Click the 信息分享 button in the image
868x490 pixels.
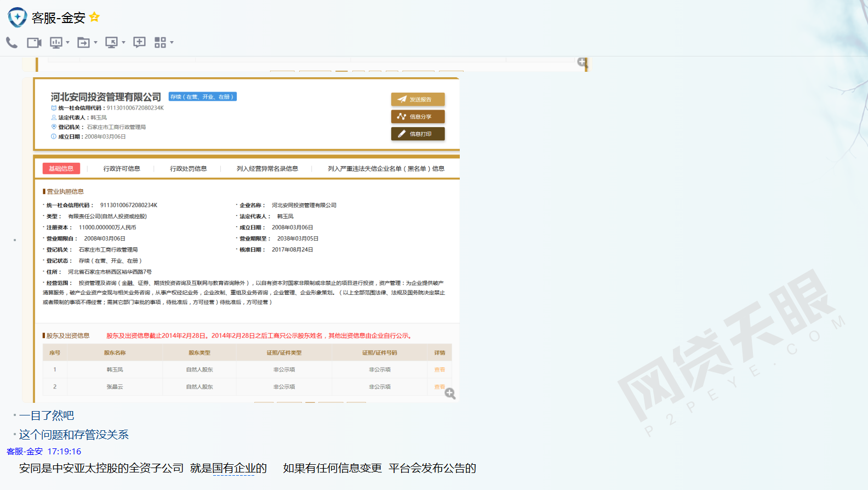coord(418,116)
